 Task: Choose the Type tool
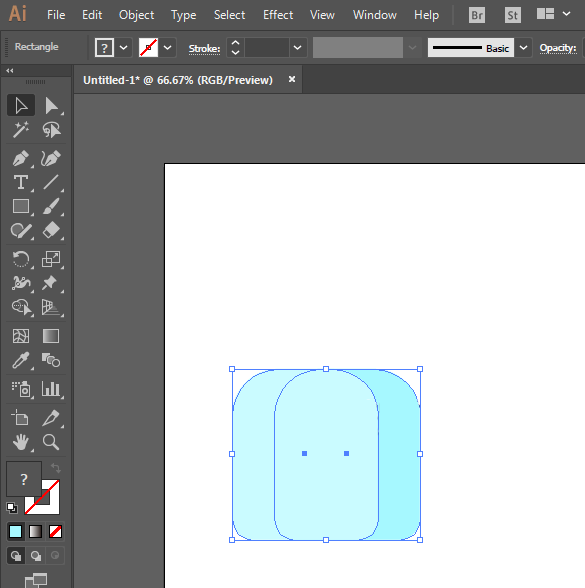coord(21,183)
